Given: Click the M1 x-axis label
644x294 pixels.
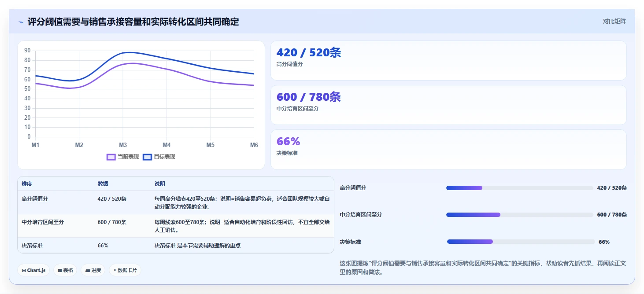Looking at the screenshot, I should [x=35, y=145].
